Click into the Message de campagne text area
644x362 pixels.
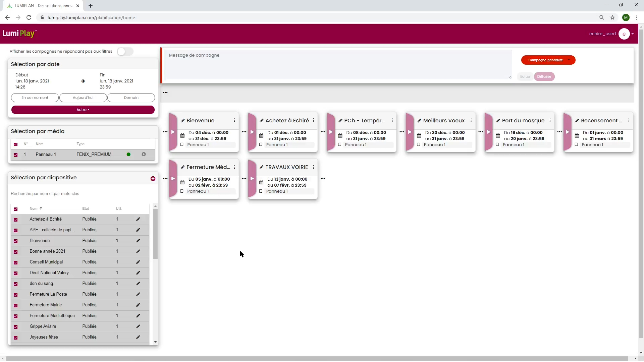click(339, 64)
